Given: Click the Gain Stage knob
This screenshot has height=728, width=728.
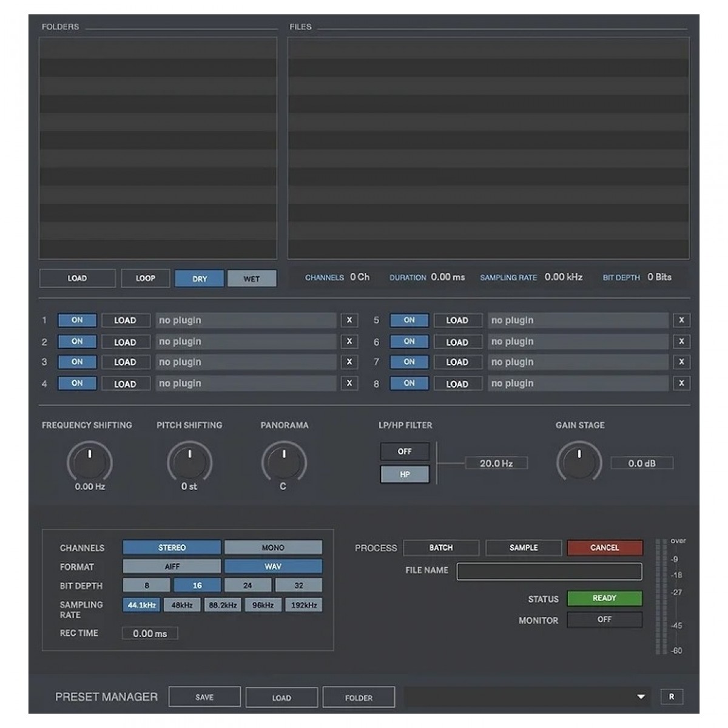Looking at the screenshot, I should pyautogui.click(x=579, y=462).
